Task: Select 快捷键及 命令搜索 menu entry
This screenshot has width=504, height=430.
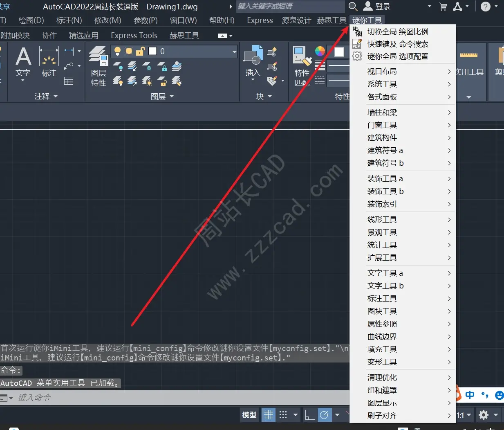Action: click(403, 44)
